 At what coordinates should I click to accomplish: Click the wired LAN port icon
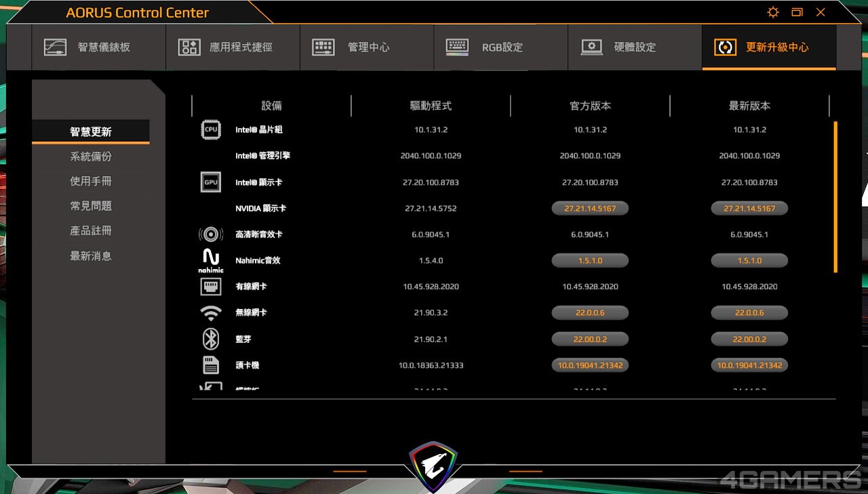(x=211, y=287)
